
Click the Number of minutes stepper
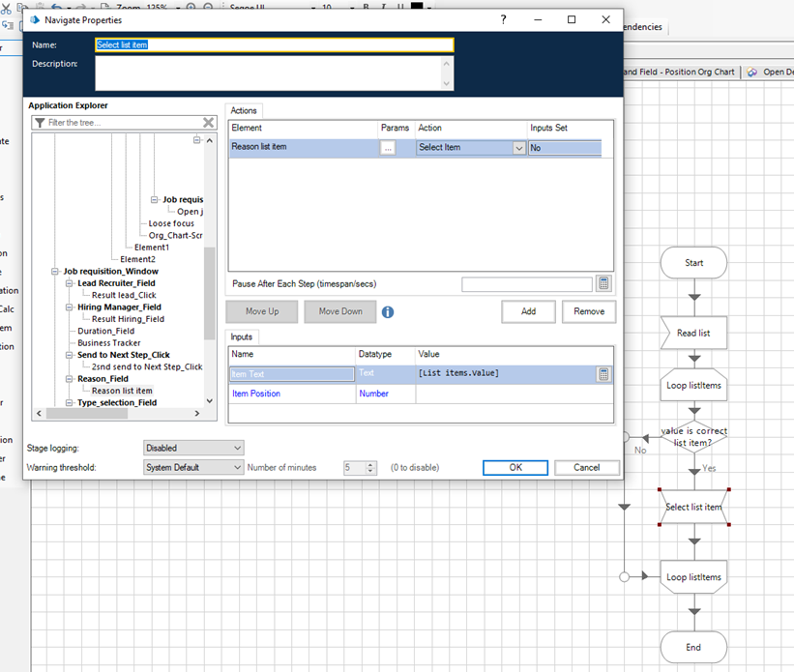pos(370,467)
